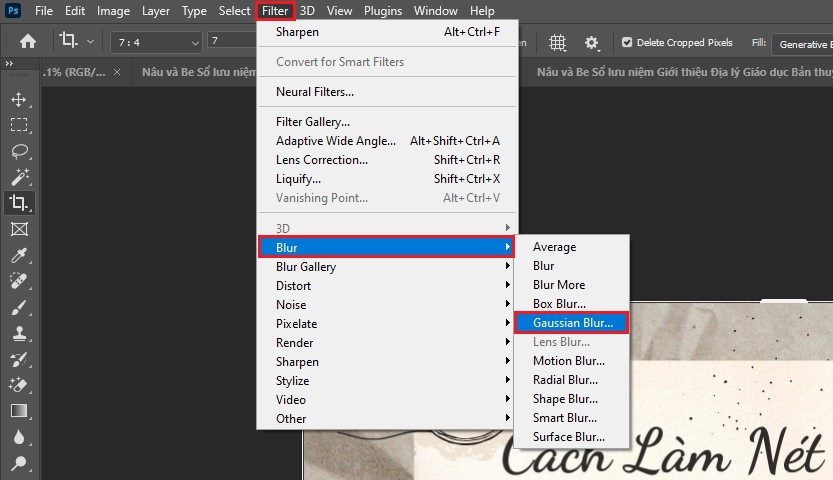The width and height of the screenshot is (833, 480).
Task: Open the Image menu
Action: (113, 11)
